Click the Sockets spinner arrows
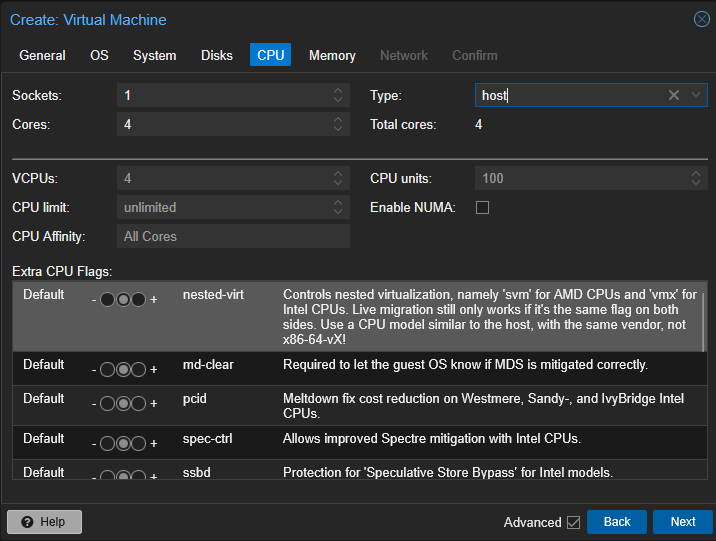 pos(339,95)
